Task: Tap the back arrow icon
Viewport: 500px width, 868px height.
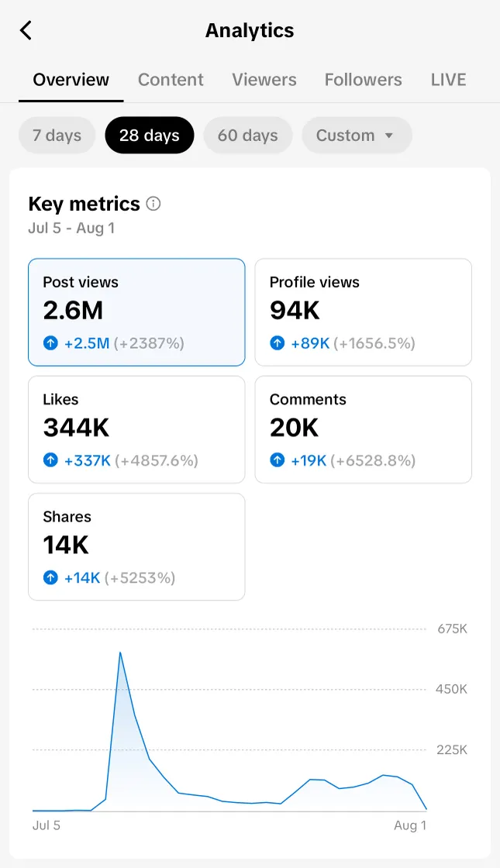Action: tap(26, 30)
